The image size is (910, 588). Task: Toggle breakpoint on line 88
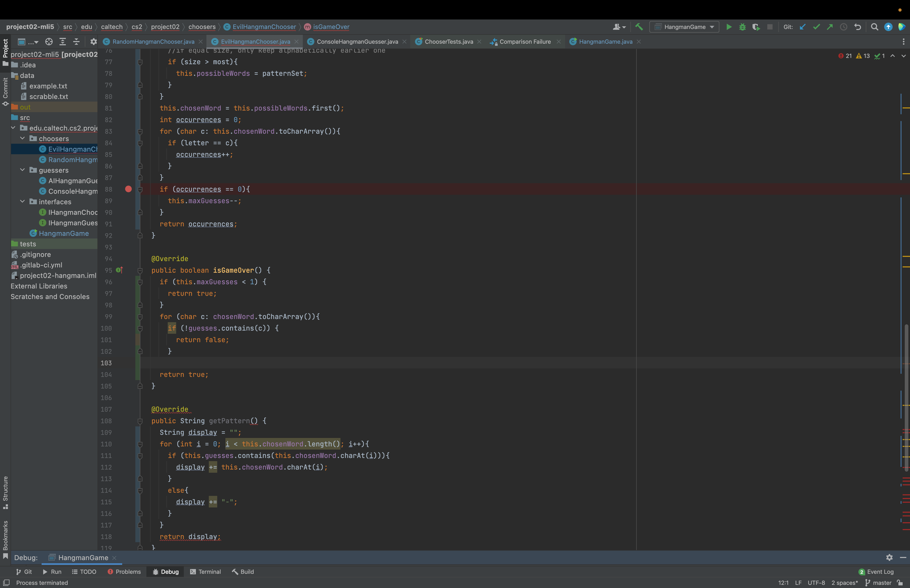(x=128, y=189)
